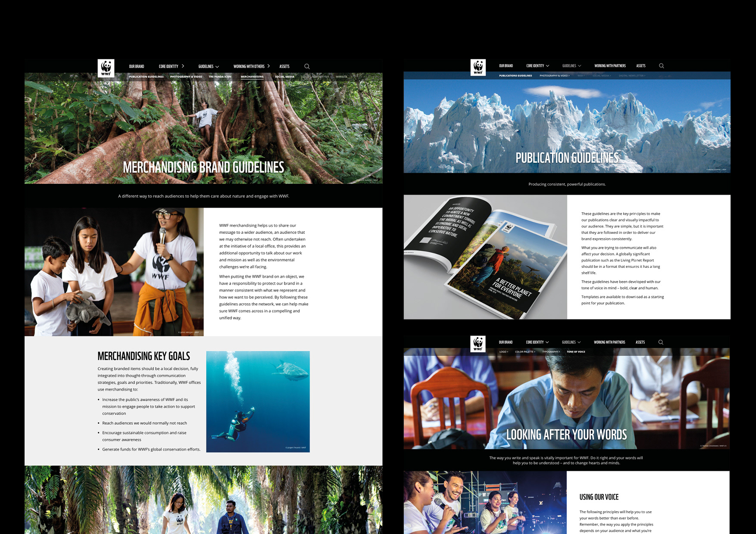Open search on the Publication Guidelines page header
Viewport: 756px width, 534px height.
pyautogui.click(x=661, y=66)
